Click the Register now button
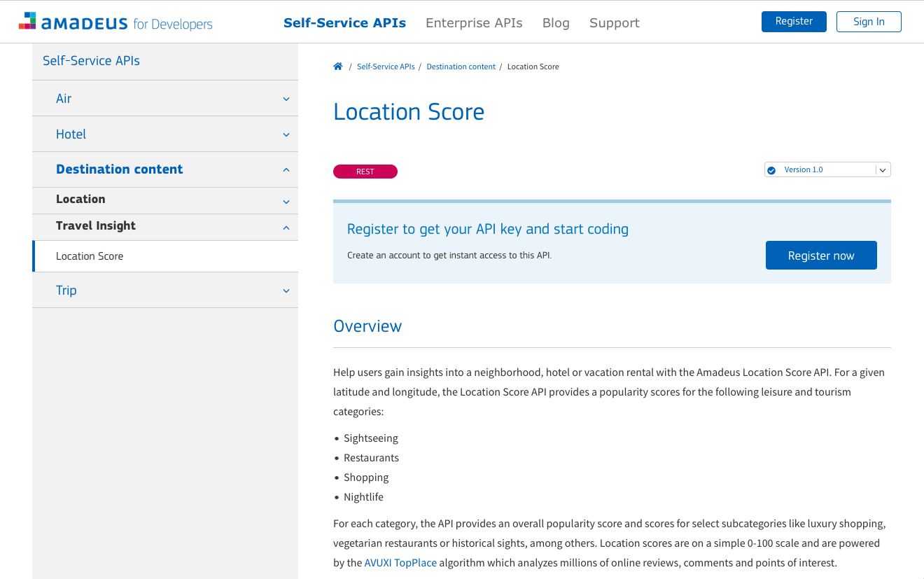 [821, 256]
